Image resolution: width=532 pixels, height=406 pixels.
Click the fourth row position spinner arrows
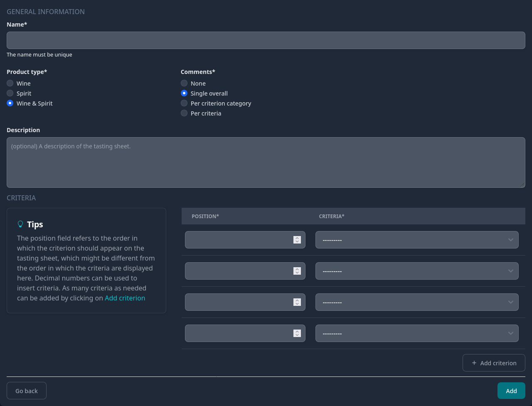(x=297, y=333)
